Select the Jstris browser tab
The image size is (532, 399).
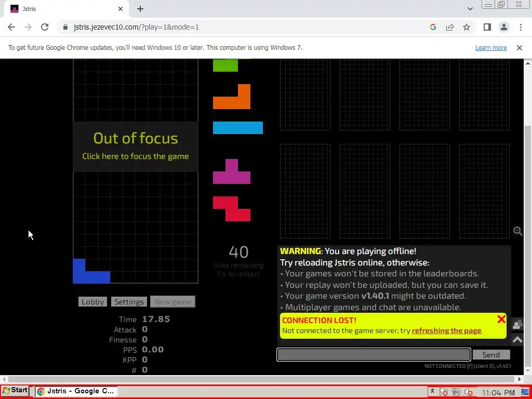pos(66,9)
